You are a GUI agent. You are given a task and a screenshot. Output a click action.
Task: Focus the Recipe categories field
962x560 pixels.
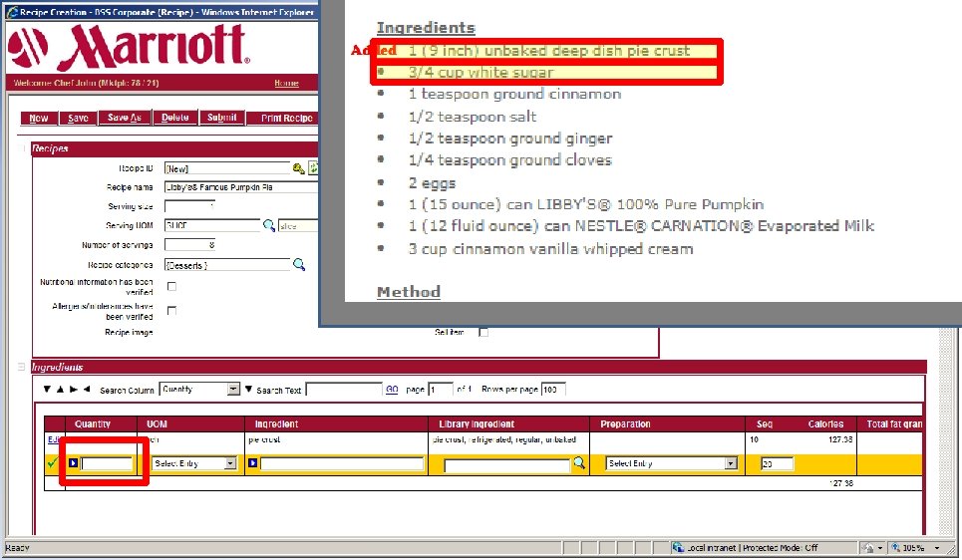[227, 265]
